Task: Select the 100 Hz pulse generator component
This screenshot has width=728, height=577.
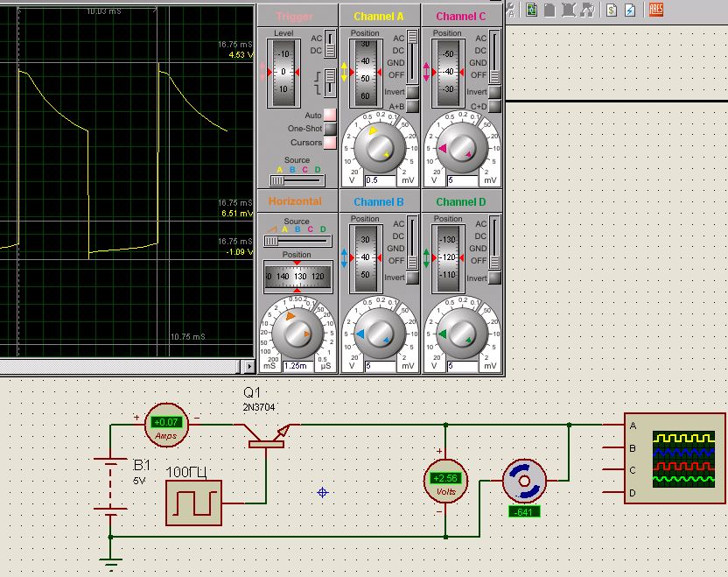Action: 193,503
